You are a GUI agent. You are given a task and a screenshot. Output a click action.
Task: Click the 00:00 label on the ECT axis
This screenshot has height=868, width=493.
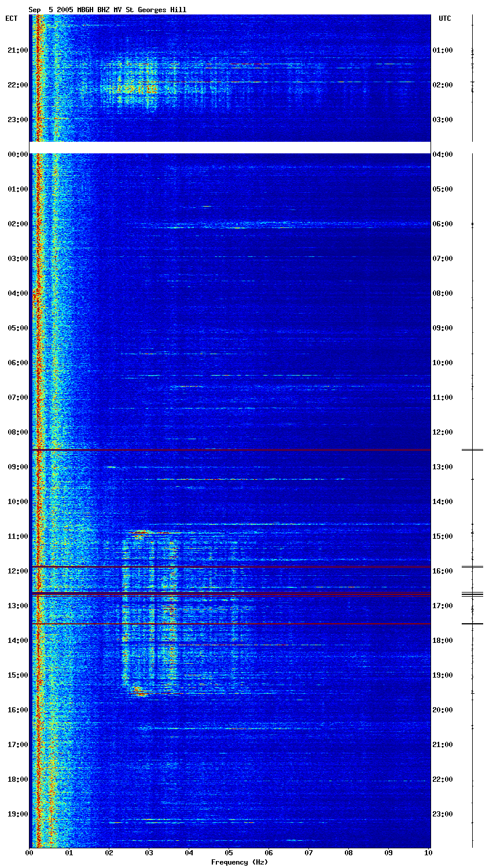click(x=17, y=155)
